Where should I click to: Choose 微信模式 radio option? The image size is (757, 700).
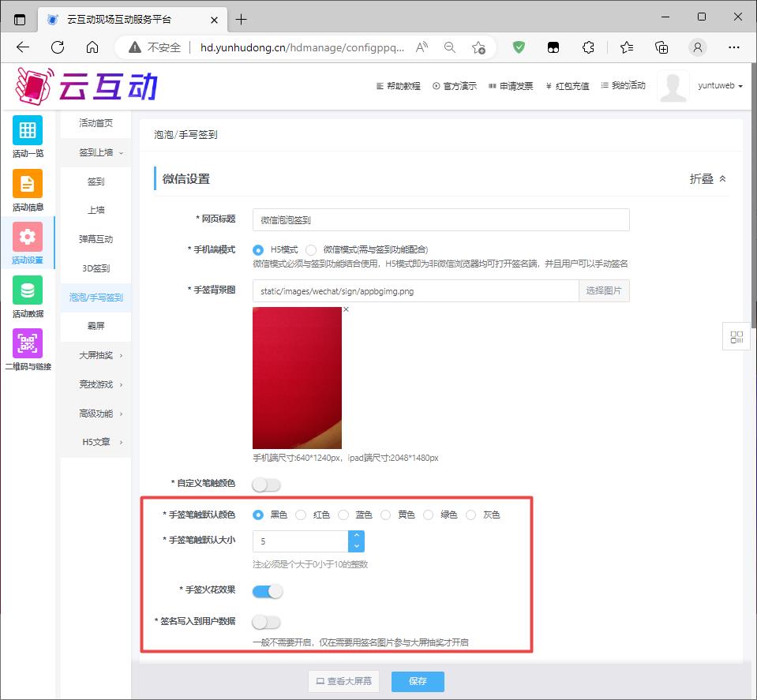tap(311, 249)
